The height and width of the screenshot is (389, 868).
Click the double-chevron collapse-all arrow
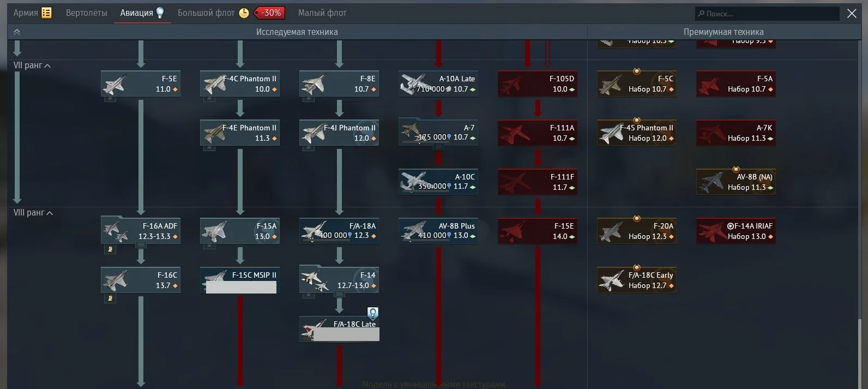[x=17, y=32]
